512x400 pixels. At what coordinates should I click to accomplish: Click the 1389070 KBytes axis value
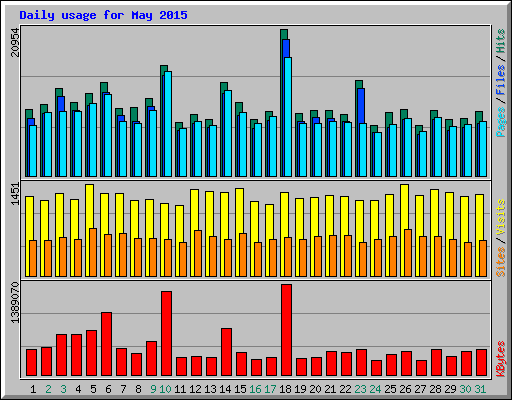click(x=15, y=303)
